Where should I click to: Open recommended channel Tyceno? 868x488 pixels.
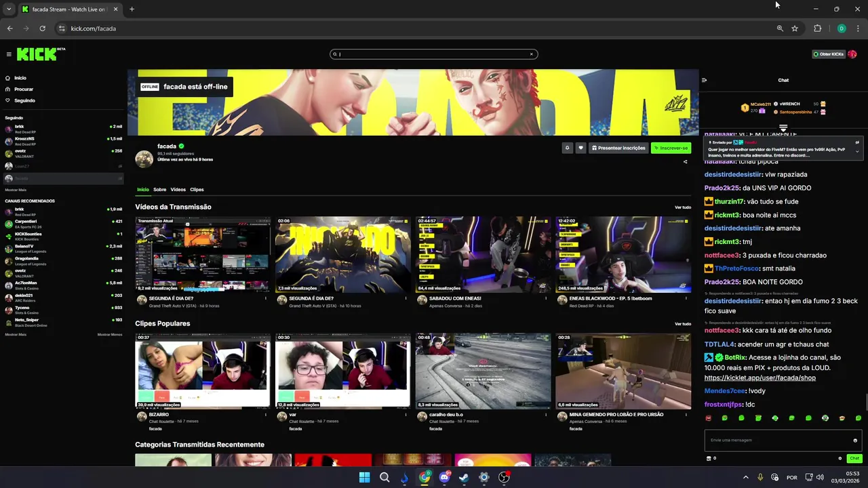(x=63, y=309)
